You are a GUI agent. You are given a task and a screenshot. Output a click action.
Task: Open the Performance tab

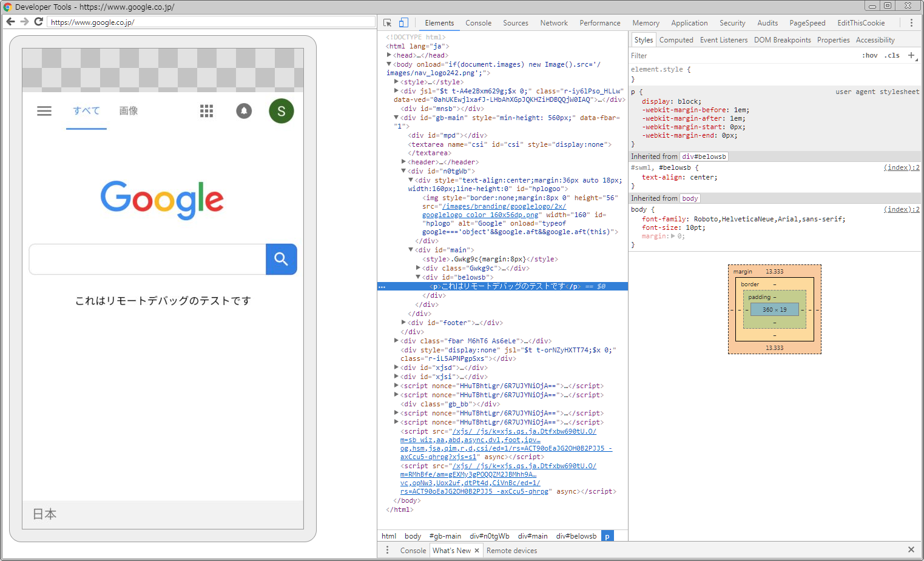[x=600, y=23]
